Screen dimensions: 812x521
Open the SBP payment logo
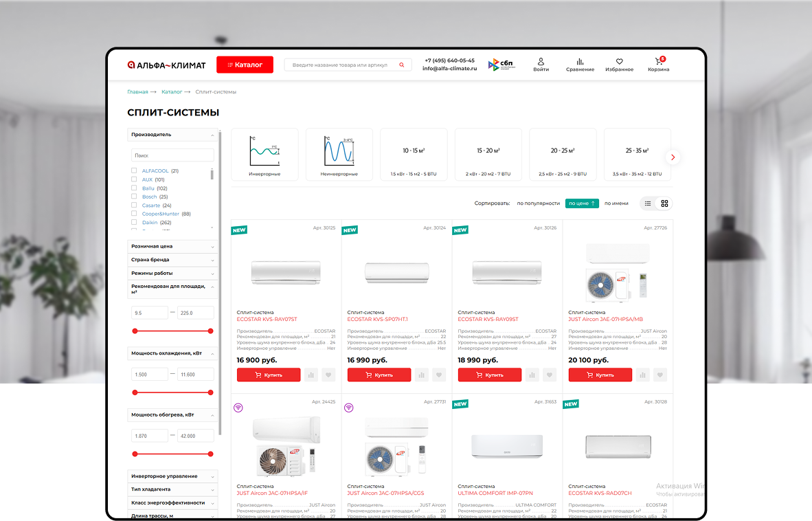(x=501, y=65)
